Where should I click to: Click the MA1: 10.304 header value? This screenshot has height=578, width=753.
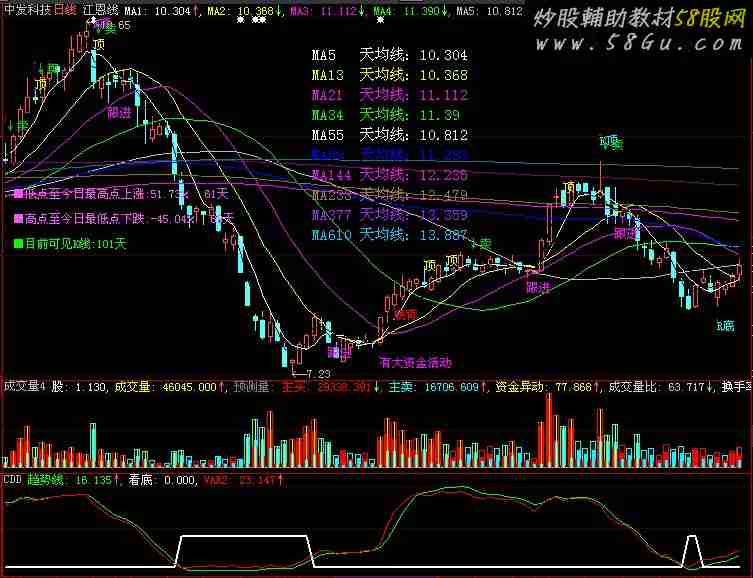pyautogui.click(x=161, y=11)
